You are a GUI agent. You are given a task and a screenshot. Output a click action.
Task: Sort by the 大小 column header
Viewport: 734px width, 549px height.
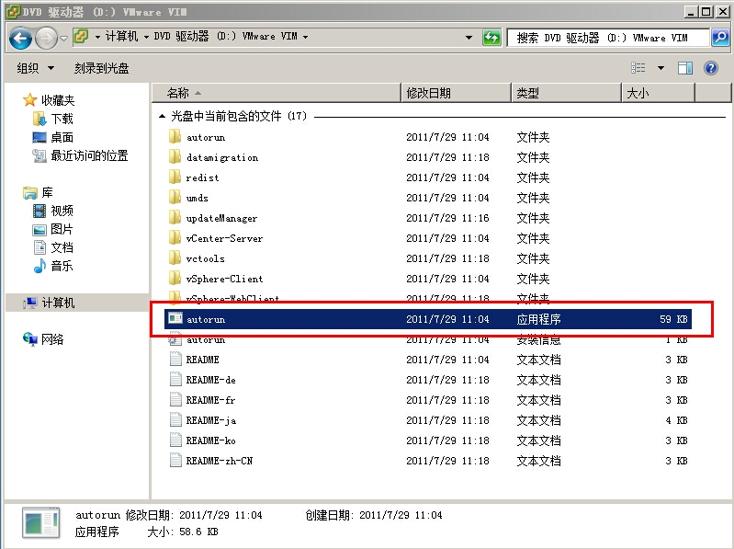659,93
